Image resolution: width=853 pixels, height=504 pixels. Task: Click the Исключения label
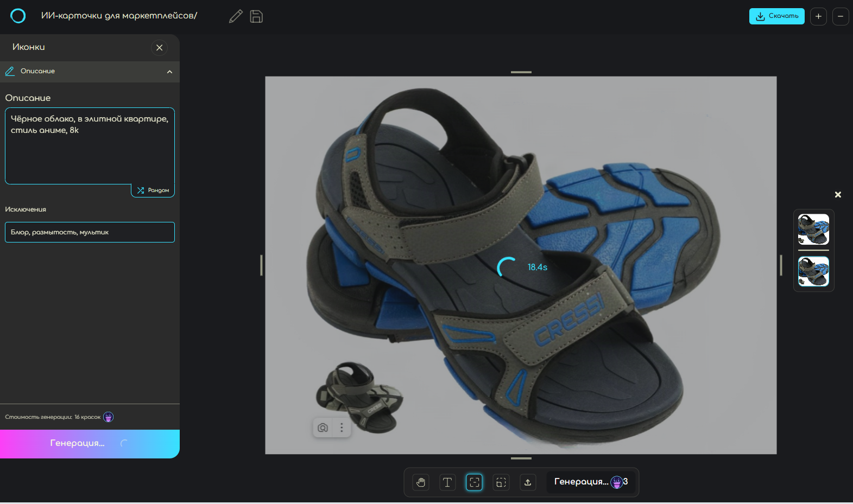point(26,209)
